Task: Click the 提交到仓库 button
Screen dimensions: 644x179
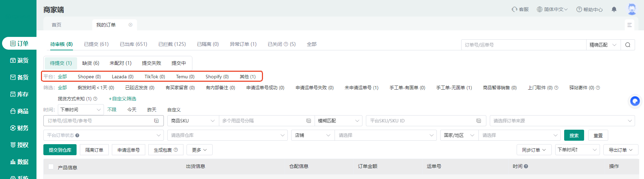Action: pos(60,150)
